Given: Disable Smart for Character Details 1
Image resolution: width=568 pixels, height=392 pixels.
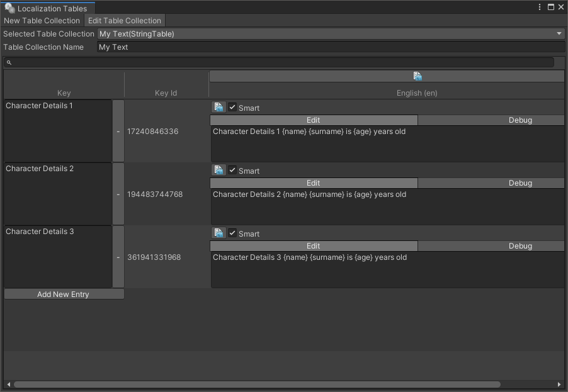Looking at the screenshot, I should tap(232, 108).
